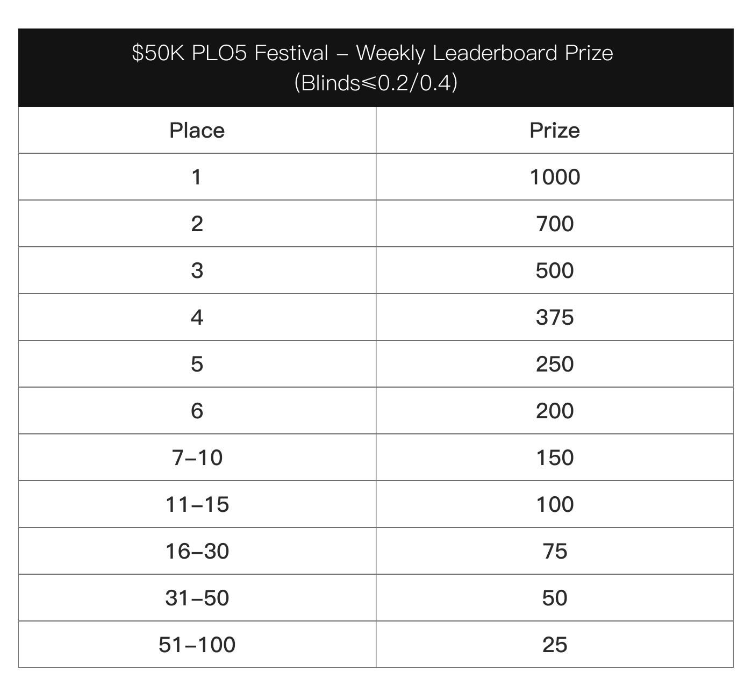The width and height of the screenshot is (752, 700).
Task: Click the 16–30 place range cell
Action: click(197, 551)
